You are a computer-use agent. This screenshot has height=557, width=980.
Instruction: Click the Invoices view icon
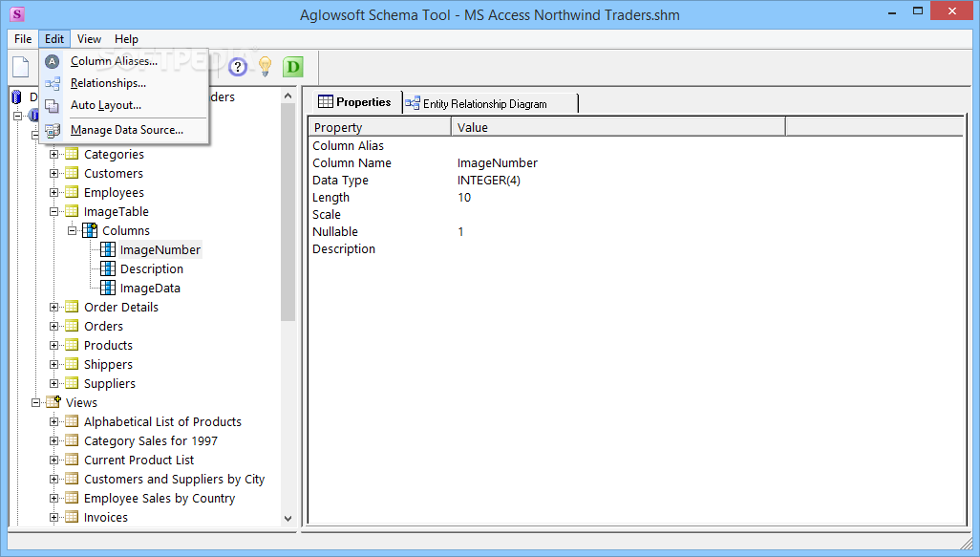click(x=73, y=517)
